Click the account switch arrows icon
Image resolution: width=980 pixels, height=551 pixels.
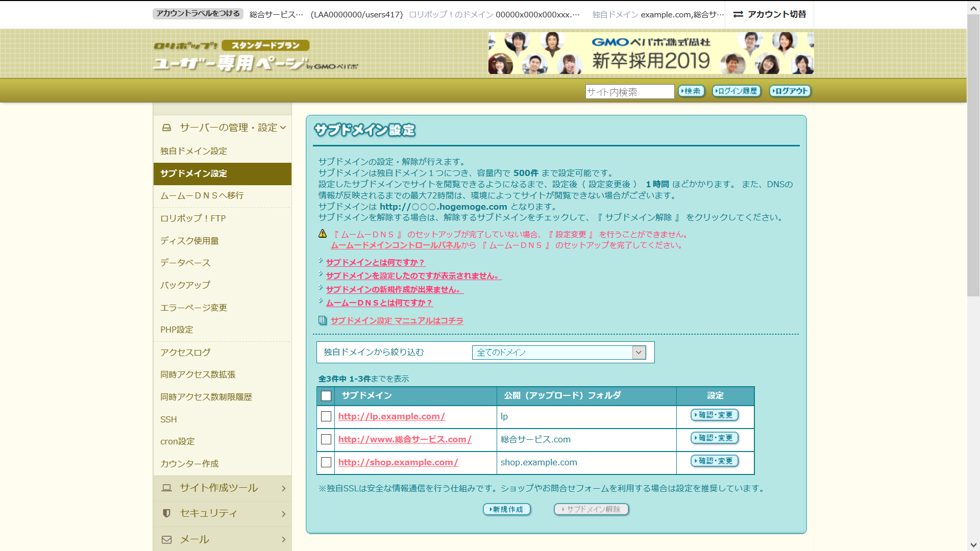click(x=738, y=14)
